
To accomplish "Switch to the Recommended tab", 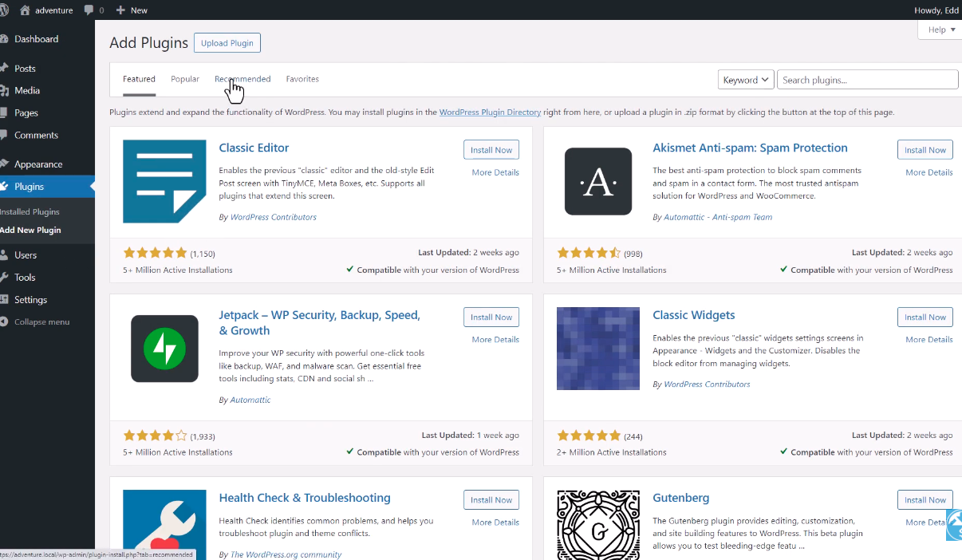I will (x=242, y=79).
